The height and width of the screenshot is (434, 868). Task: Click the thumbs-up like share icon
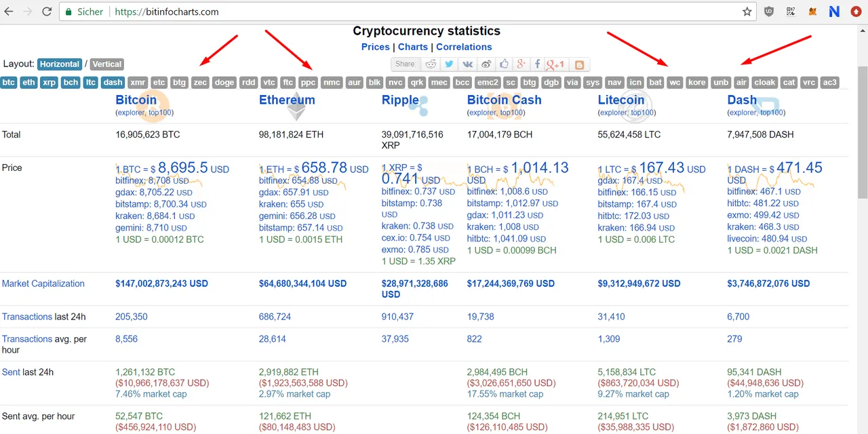504,64
